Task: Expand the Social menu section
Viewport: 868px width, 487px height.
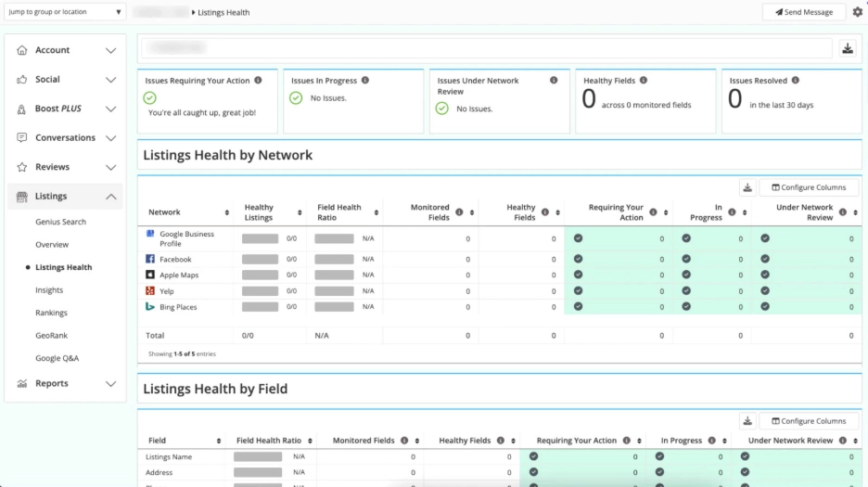Action: point(65,79)
